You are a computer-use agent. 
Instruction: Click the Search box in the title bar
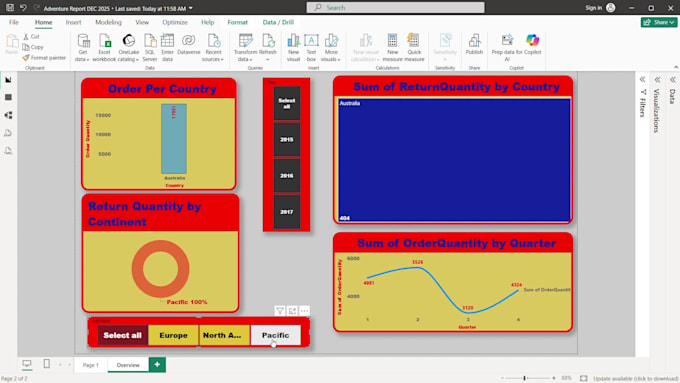pyautogui.click(x=396, y=7)
